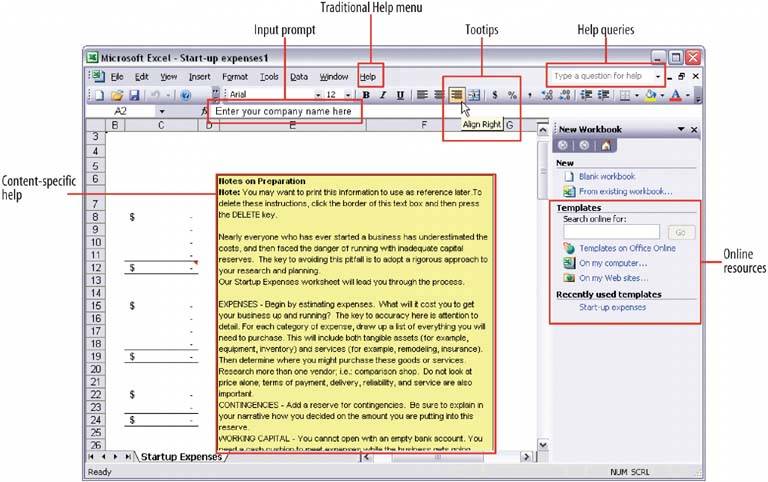
Task: Save the workbook with the floppy icon
Action: (134, 95)
